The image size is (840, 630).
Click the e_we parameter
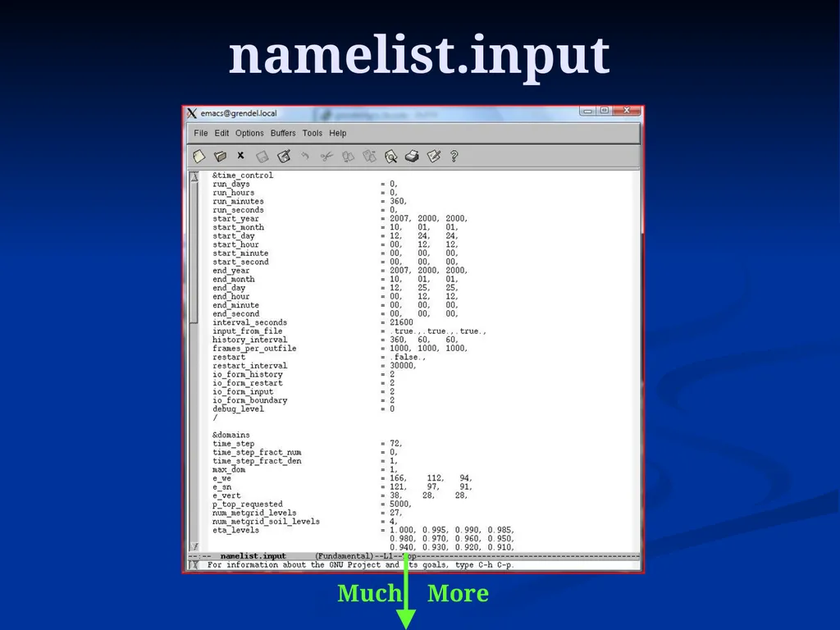click(221, 478)
